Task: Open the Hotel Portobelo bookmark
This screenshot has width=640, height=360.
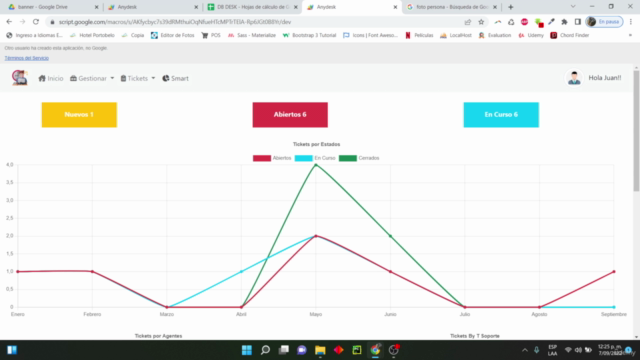Action: 92,36
